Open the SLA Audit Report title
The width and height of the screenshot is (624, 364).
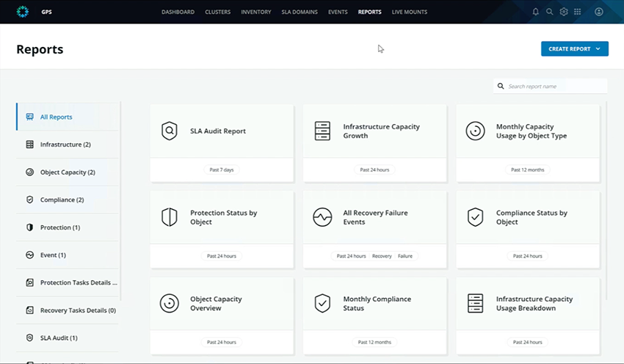pyautogui.click(x=218, y=131)
